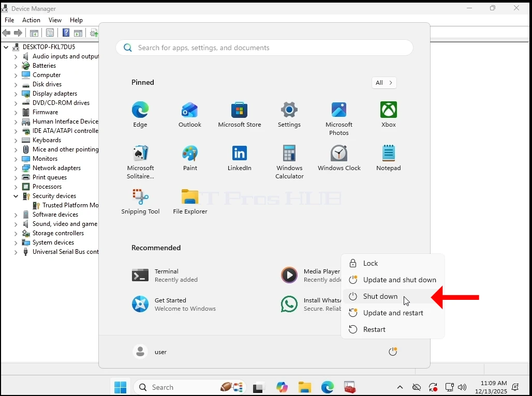Viewport: 532px width, 396px height.
Task: Choose Update and restart
Action: coord(393,313)
